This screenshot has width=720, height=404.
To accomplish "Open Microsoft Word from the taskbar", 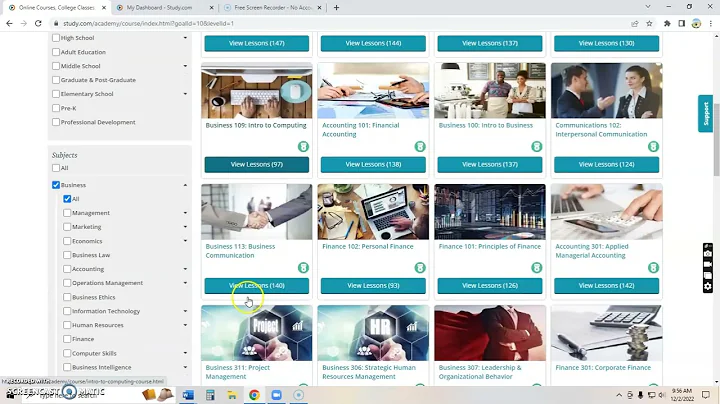I will (x=188, y=395).
